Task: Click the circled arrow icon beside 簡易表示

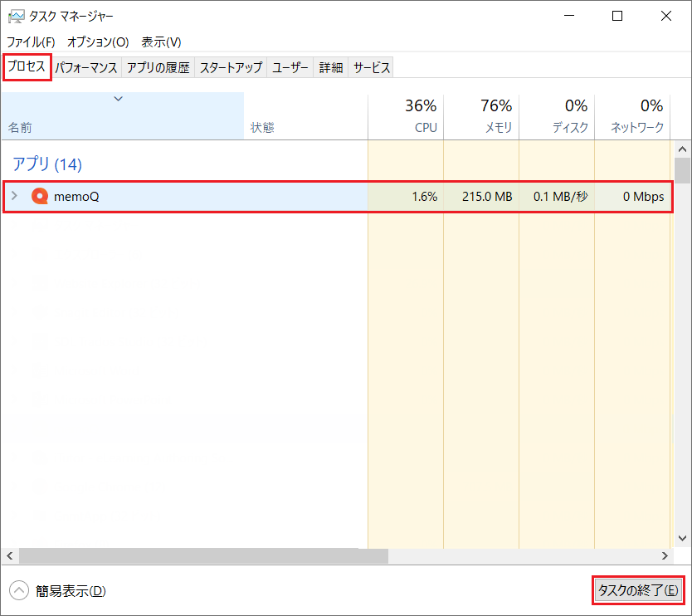Action: 19,590
